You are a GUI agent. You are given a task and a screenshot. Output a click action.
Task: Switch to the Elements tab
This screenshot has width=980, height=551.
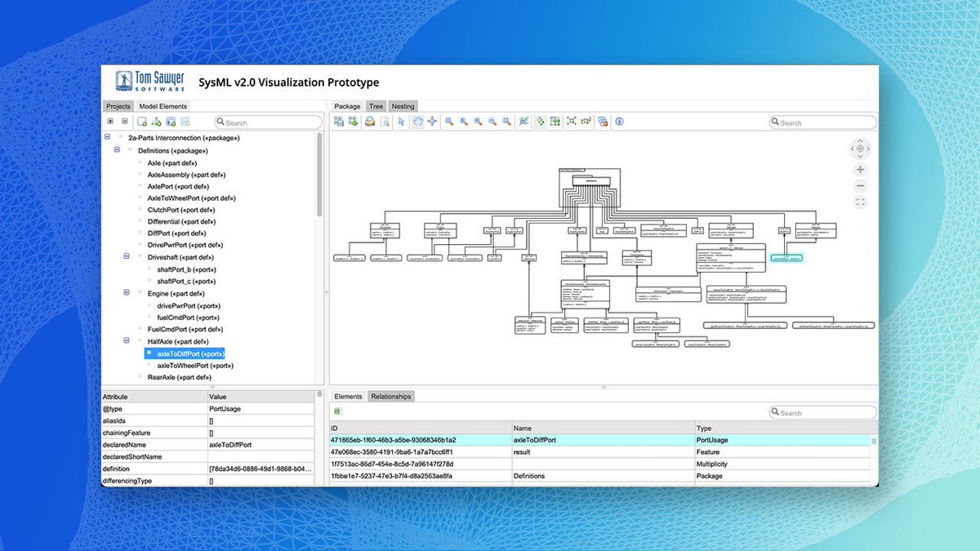pyautogui.click(x=349, y=396)
